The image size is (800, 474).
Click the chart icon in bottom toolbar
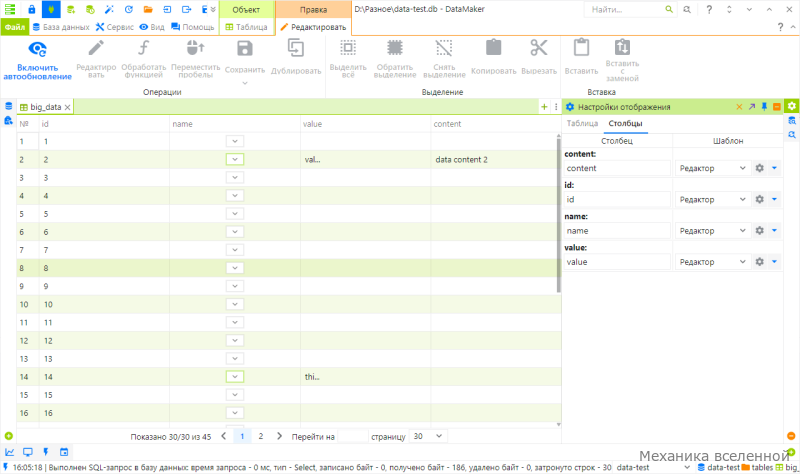pos(10,452)
